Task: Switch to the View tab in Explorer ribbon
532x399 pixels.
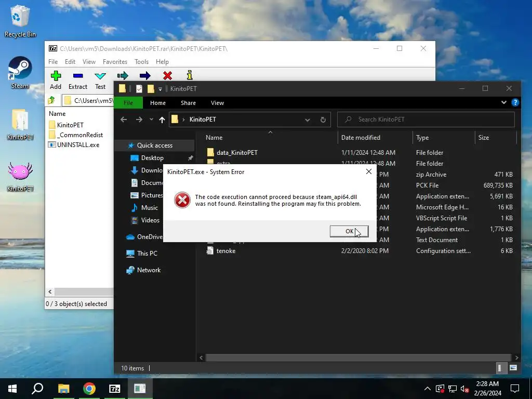Action: 218,103
